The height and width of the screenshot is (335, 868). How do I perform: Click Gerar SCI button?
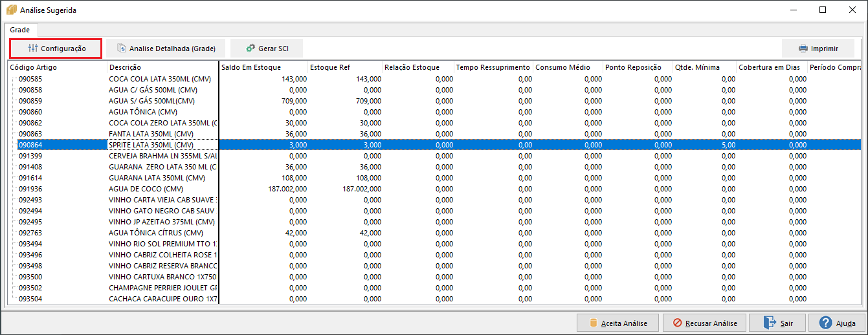267,49
